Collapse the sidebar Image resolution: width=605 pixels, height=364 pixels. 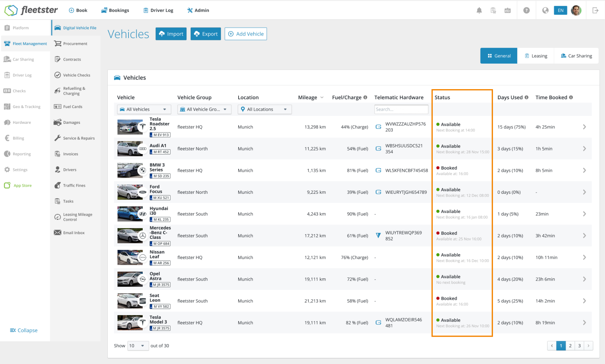(x=24, y=330)
